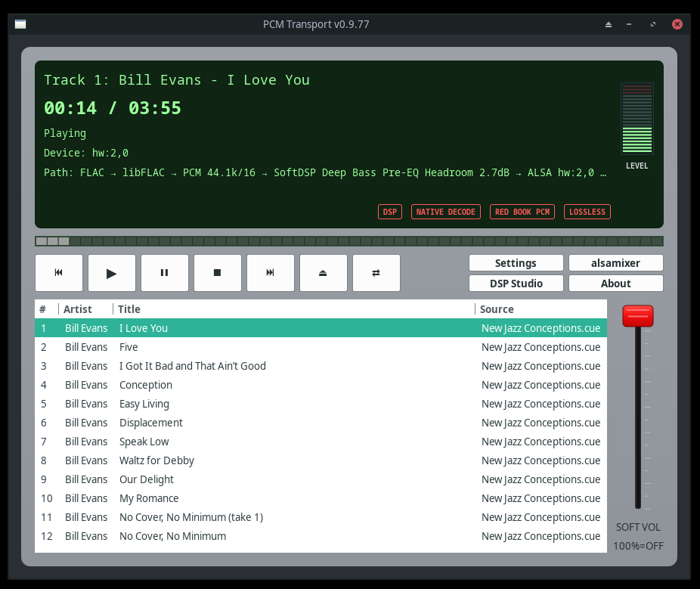Eject the disc using the eject button
700x589 pixels.
pyautogui.click(x=324, y=273)
